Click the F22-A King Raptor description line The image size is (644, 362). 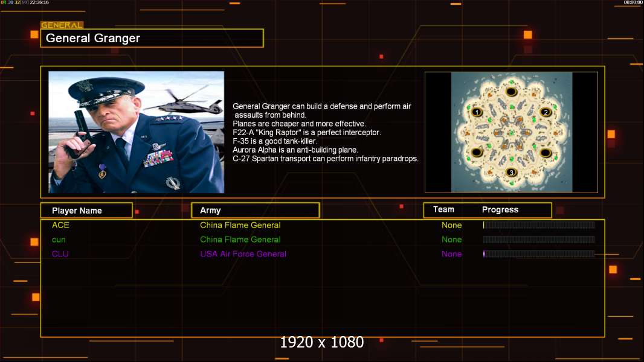[x=307, y=132]
